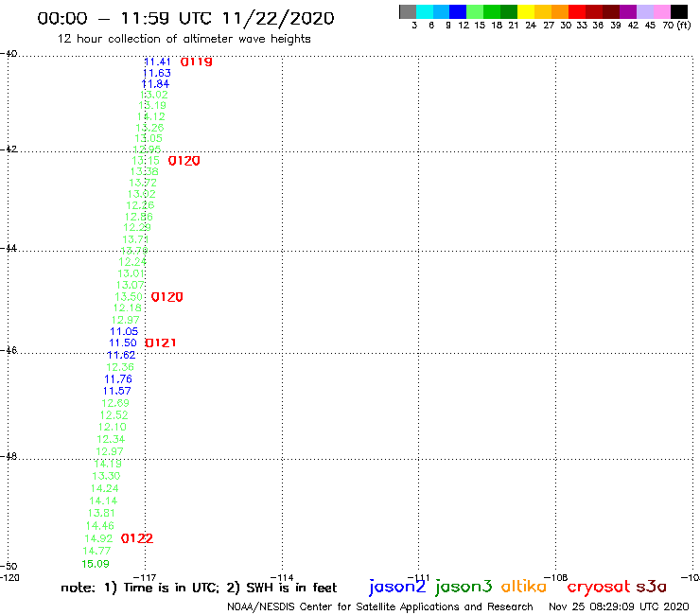This screenshot has height=615, width=700.
Task: Select the value '12.18'
Action: click(128, 308)
